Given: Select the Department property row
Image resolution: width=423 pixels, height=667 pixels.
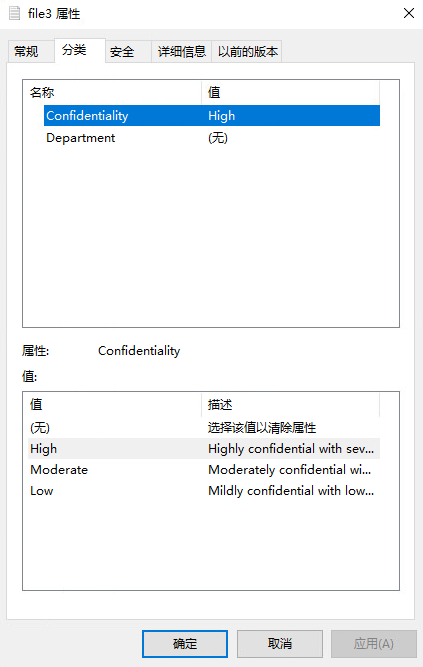Looking at the screenshot, I should coord(212,138).
